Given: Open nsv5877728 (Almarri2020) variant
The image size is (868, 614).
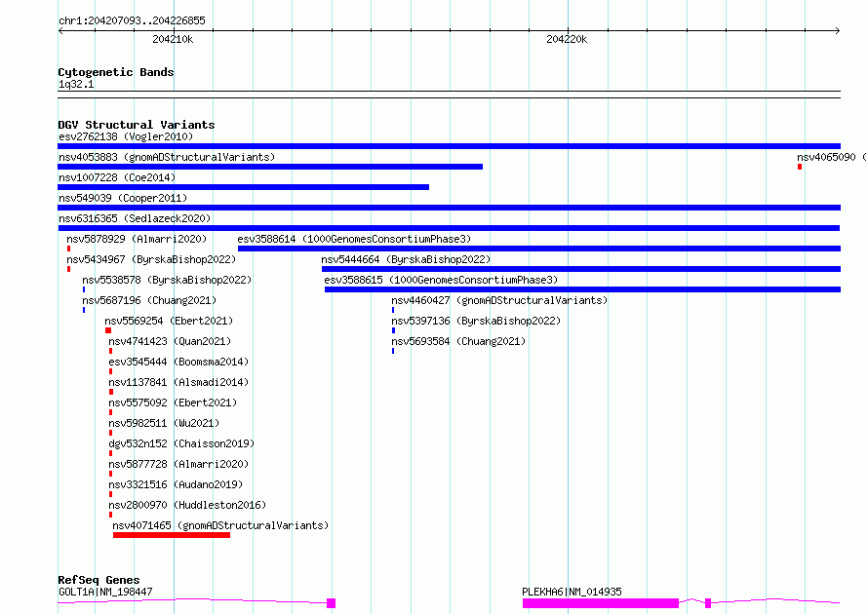Looking at the screenshot, I should (x=178, y=464).
